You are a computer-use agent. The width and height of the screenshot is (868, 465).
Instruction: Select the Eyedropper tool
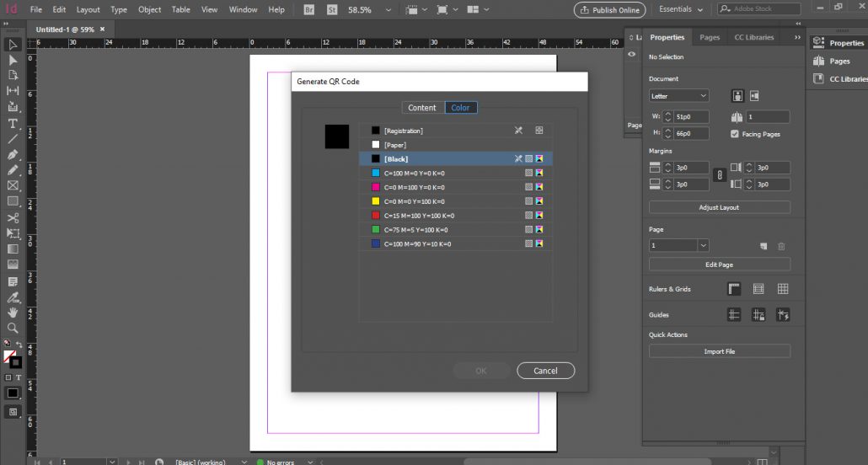(13, 297)
